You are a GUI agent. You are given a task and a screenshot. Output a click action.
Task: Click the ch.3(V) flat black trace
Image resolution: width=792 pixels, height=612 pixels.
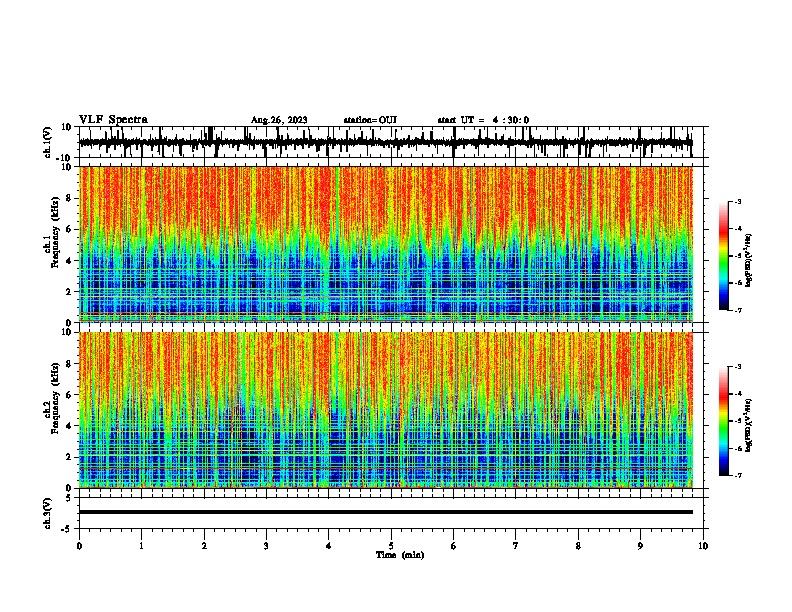click(x=386, y=512)
